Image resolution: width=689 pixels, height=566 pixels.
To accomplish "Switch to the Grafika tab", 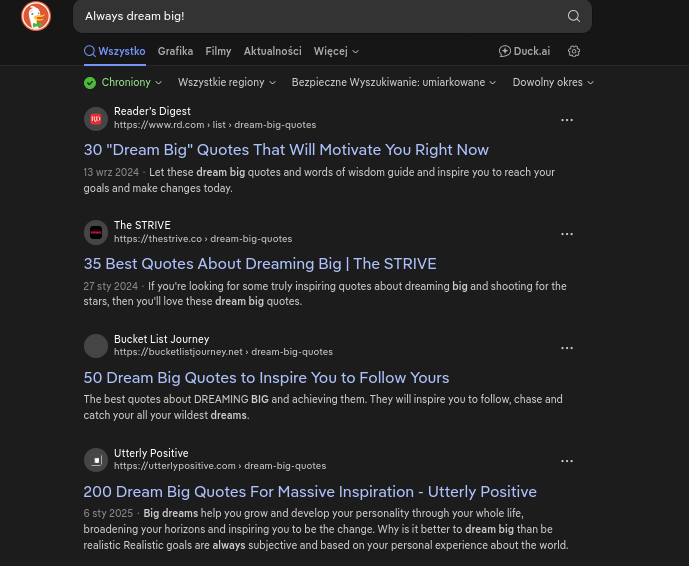I will pos(175,51).
